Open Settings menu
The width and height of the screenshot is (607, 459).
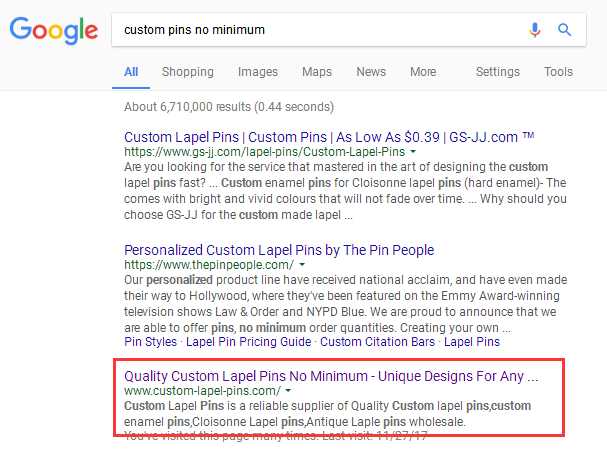498,72
